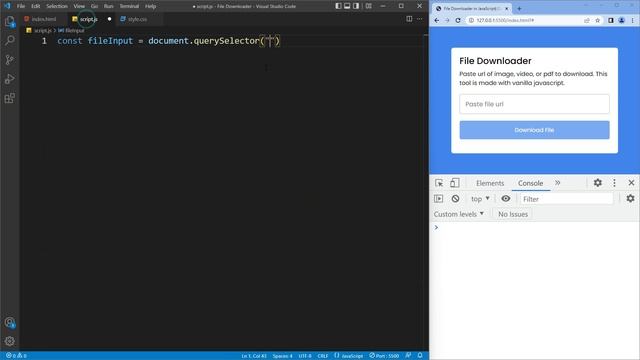Activate DevTools inspect element picker
Viewport: 640px width, 360px height.
click(x=439, y=183)
